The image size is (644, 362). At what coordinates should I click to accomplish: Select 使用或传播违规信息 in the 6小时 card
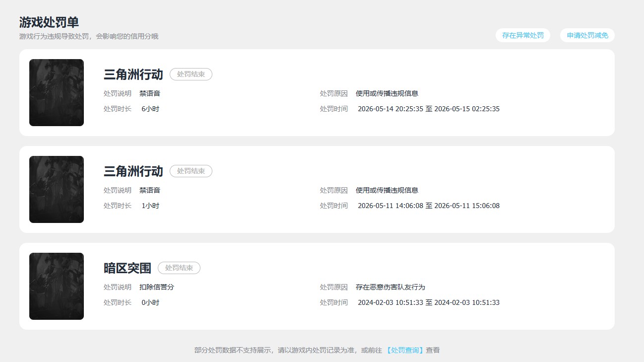pyautogui.click(x=387, y=93)
